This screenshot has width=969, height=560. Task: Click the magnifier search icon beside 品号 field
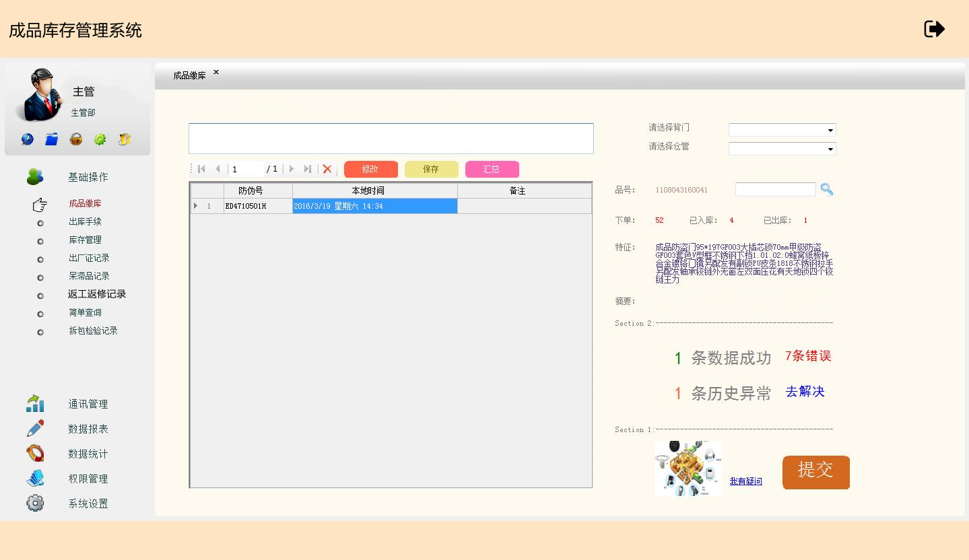point(827,190)
